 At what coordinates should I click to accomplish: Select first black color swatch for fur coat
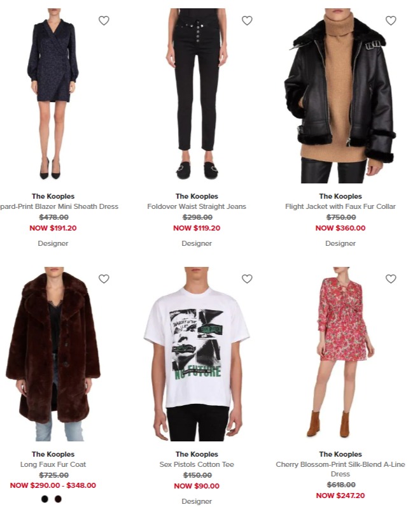45,499
